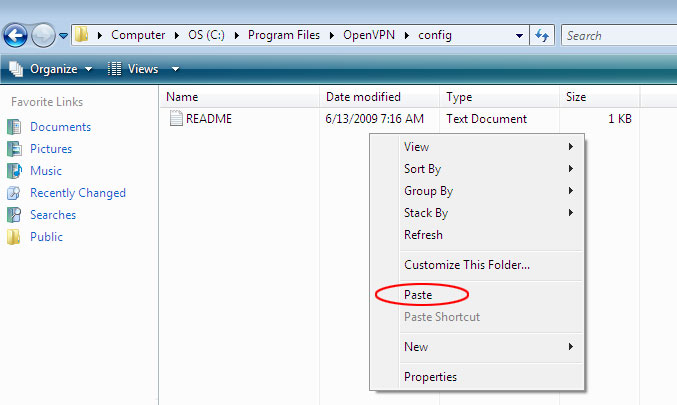Sort by the Size column header

(600, 97)
